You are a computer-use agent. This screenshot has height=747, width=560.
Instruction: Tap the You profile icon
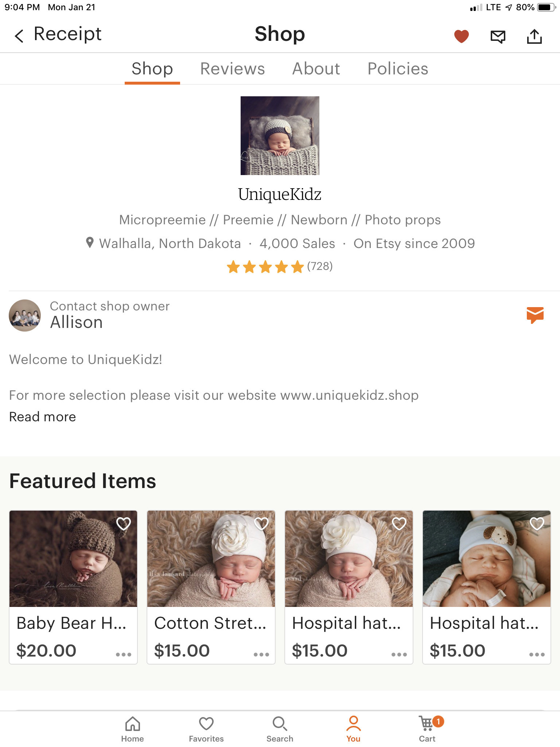click(353, 728)
